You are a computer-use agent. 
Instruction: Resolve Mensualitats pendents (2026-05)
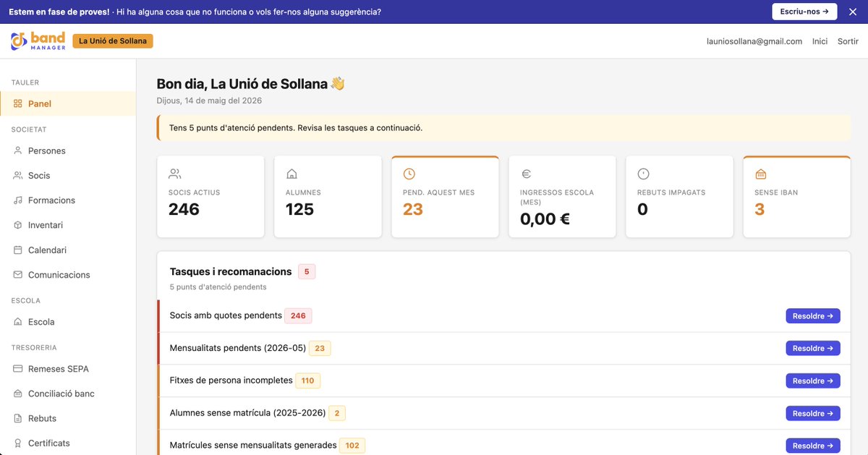click(813, 348)
